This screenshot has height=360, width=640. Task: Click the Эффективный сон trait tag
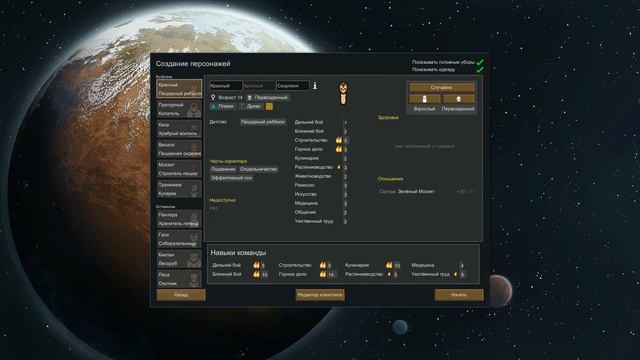pyautogui.click(x=231, y=178)
